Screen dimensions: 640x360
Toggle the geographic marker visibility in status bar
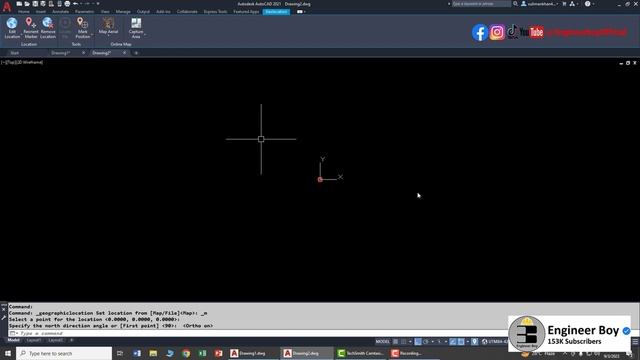475,342
